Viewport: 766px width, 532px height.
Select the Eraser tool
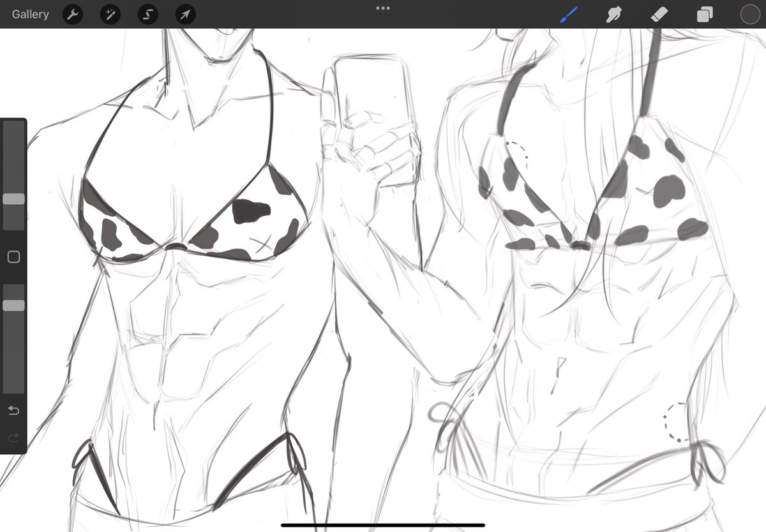(x=659, y=14)
